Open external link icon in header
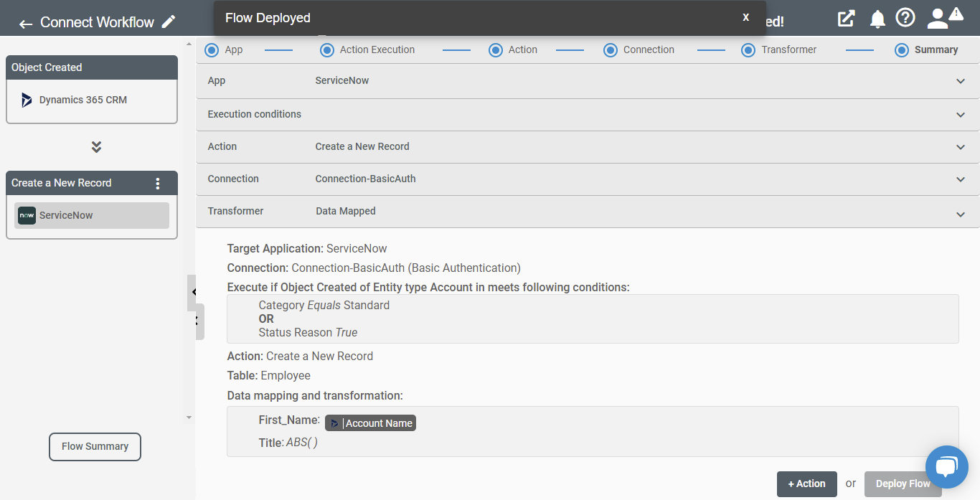Screen dimensions: 980x500 (847, 19)
